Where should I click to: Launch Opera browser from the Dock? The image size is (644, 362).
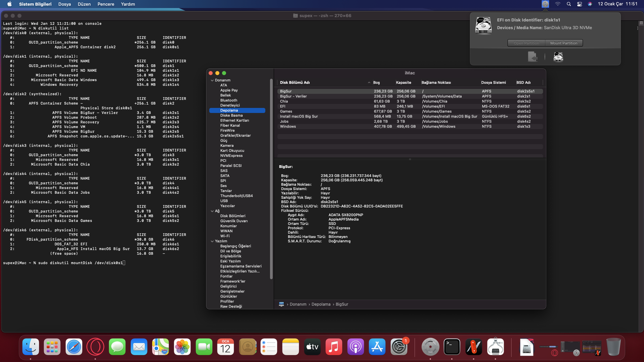(x=95, y=347)
